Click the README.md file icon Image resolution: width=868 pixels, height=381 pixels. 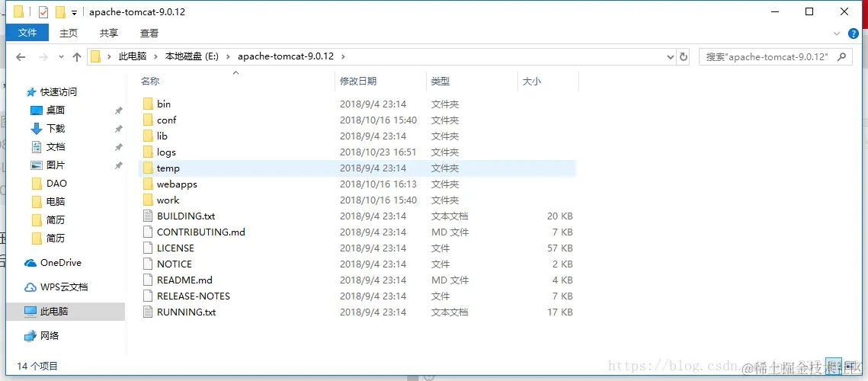(x=147, y=280)
